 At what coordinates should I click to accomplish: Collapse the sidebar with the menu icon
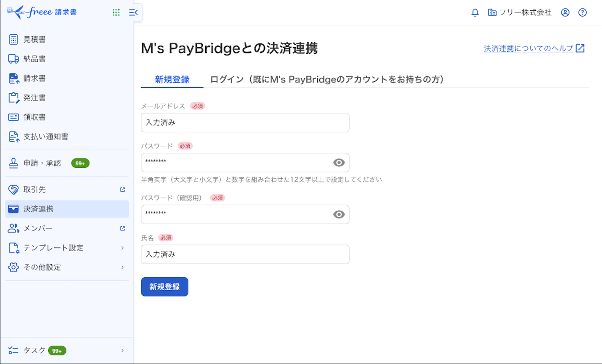[133, 13]
